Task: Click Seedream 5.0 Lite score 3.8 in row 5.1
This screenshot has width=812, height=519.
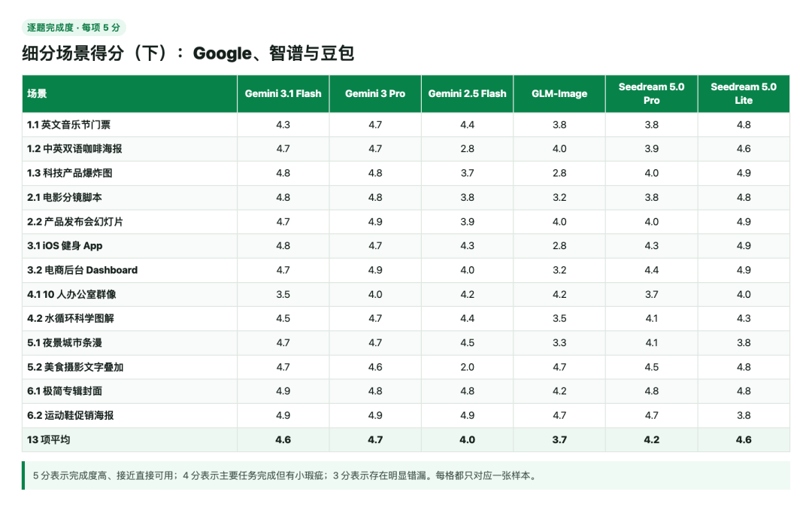Action: tap(744, 342)
